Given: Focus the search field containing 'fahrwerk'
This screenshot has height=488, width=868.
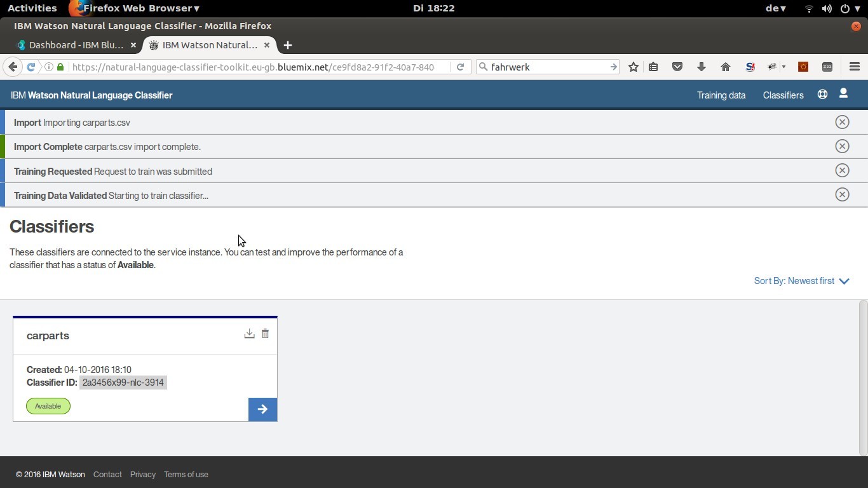Looking at the screenshot, I should (x=546, y=67).
